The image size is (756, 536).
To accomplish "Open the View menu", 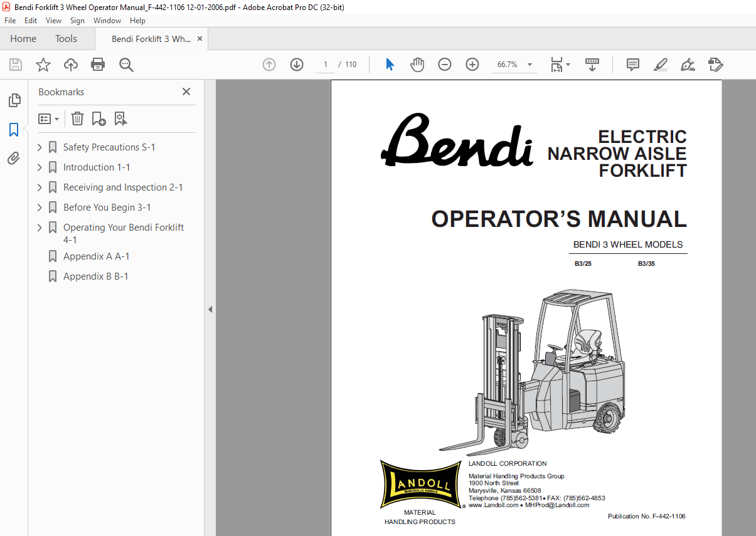I will pyautogui.click(x=53, y=20).
